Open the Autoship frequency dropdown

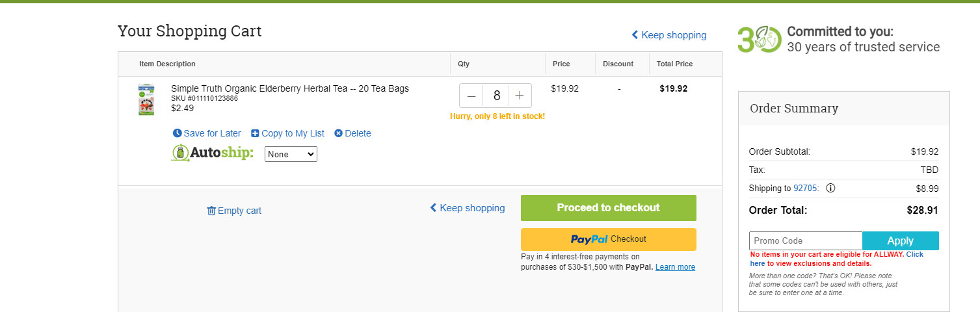pyautogui.click(x=291, y=155)
